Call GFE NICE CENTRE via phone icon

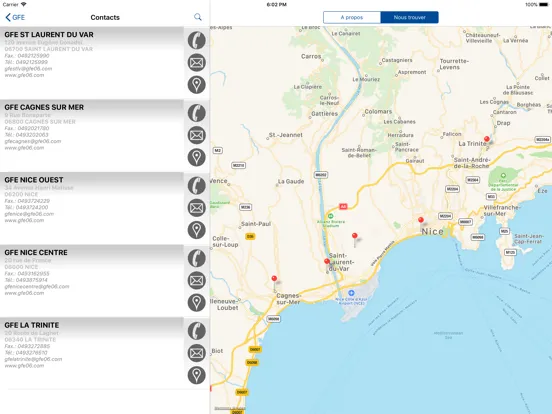(x=196, y=258)
